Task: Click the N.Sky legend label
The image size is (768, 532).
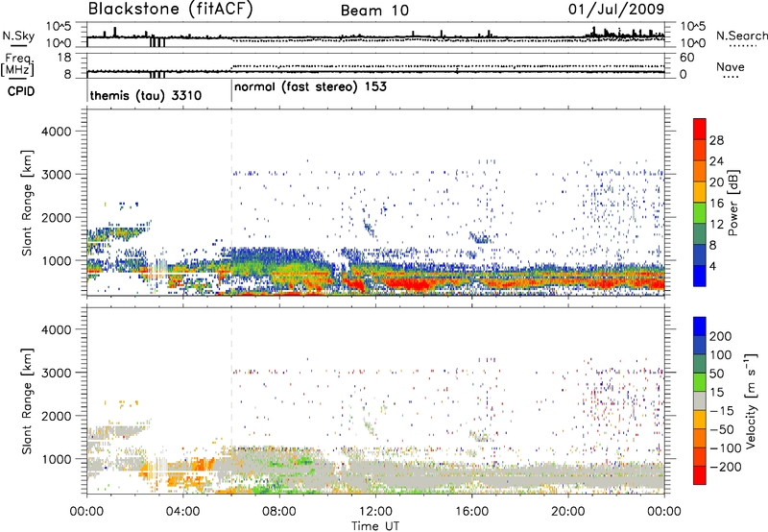Action: tap(18, 36)
